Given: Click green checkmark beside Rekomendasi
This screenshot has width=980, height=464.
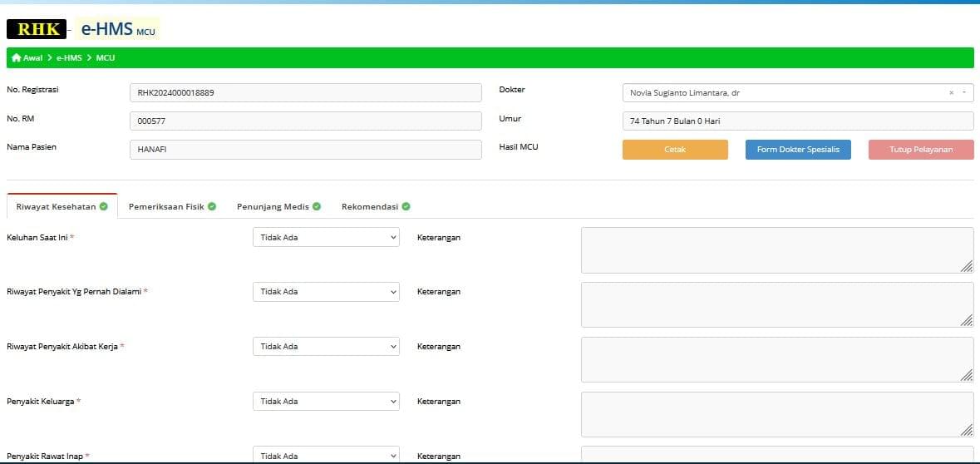Looking at the screenshot, I should coord(406,206).
